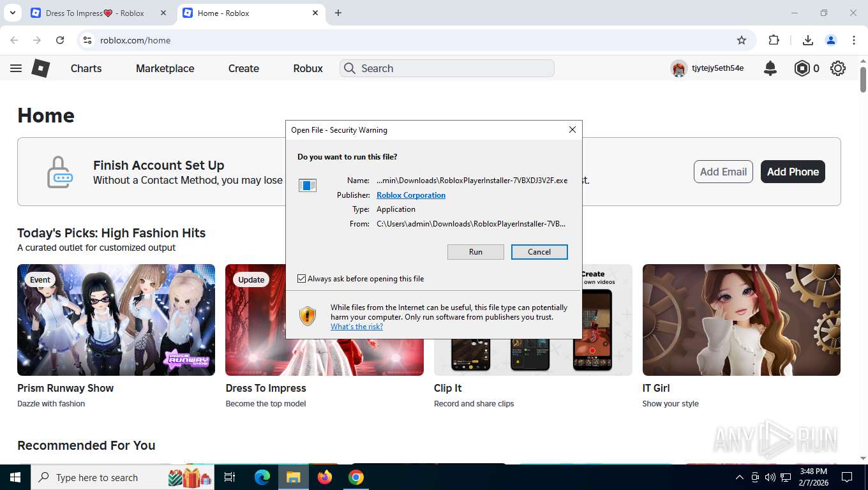Screen dimensions: 868x490
Task: Open the Robux page
Action: click(308, 68)
